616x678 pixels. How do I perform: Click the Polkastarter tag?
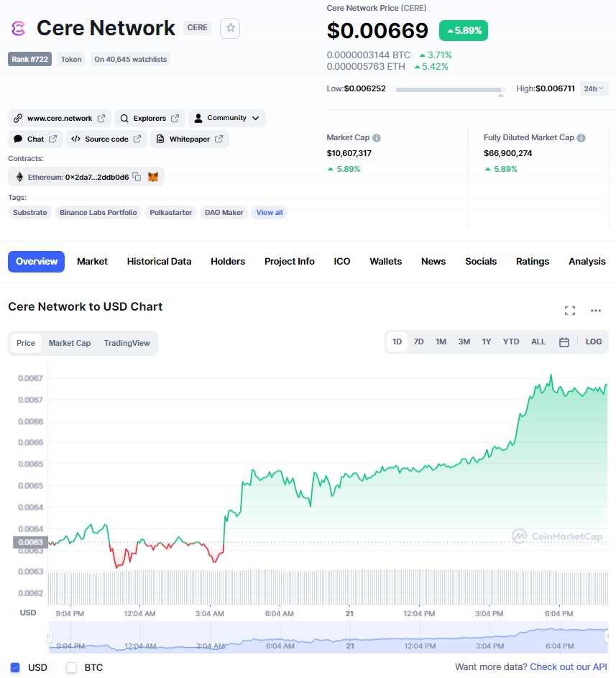pos(171,213)
